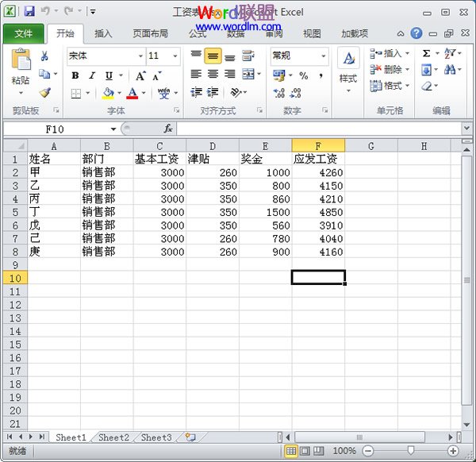Click the AutoSum sigma icon
Screen dimensions: 476x462
point(426,53)
